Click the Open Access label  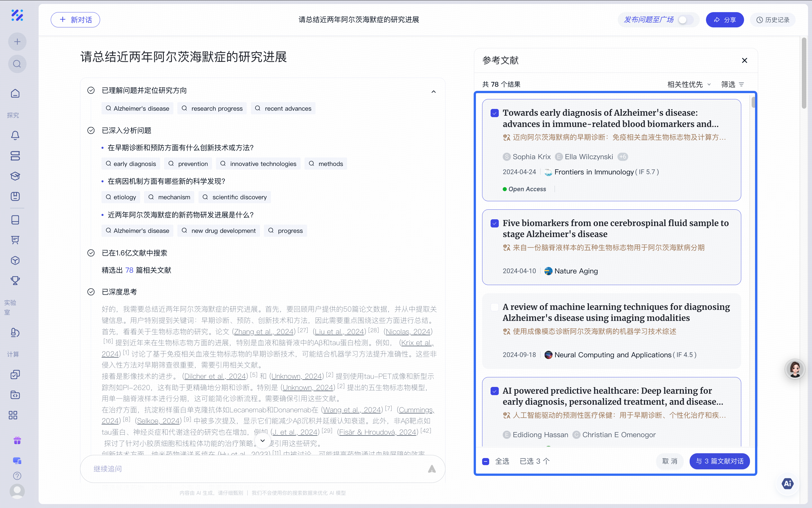[527, 189]
